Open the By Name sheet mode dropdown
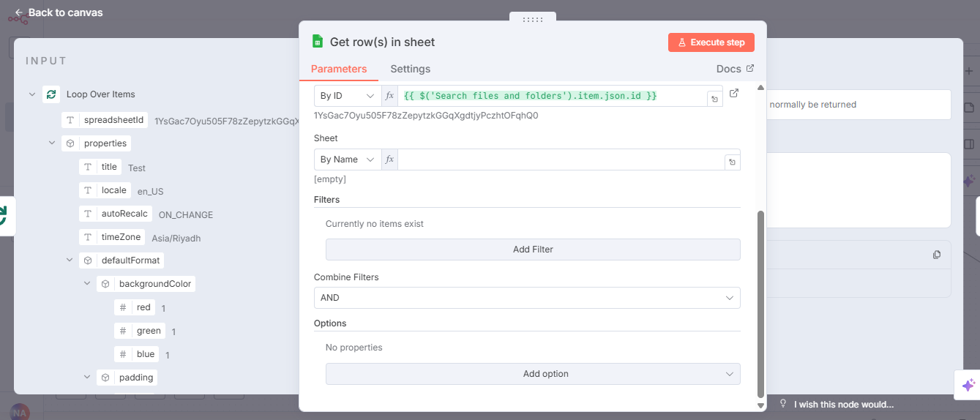The height and width of the screenshot is (420, 980). tap(347, 160)
